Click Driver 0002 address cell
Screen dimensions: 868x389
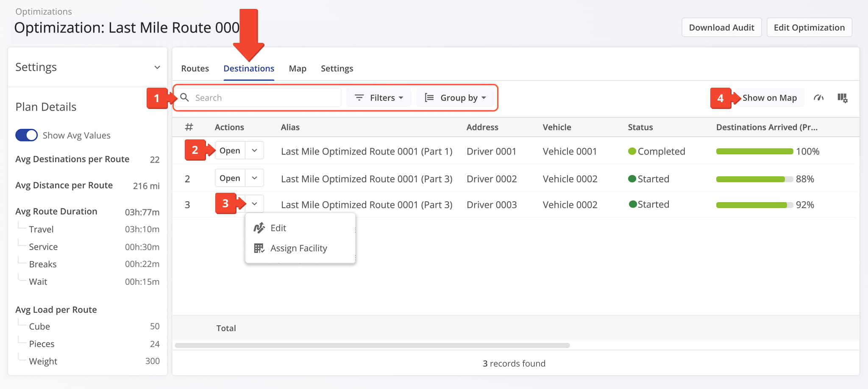492,179
